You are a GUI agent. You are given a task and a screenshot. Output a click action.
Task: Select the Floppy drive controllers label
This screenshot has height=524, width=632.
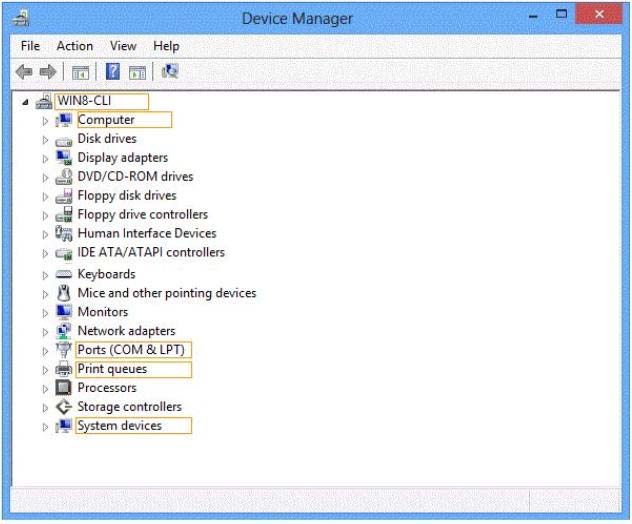point(143,214)
